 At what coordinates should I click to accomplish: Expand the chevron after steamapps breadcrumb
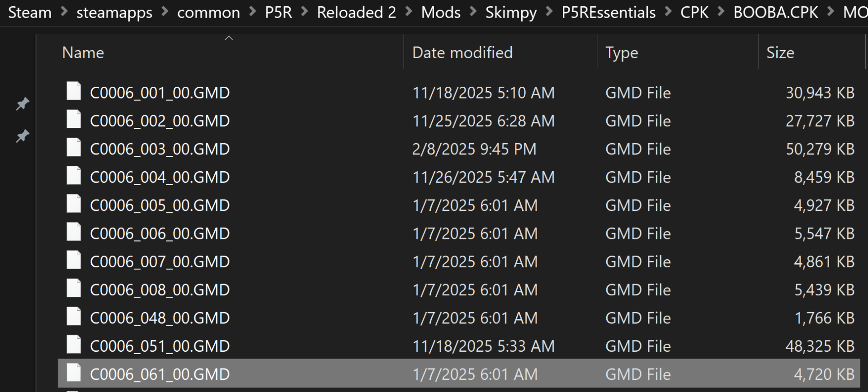165,12
